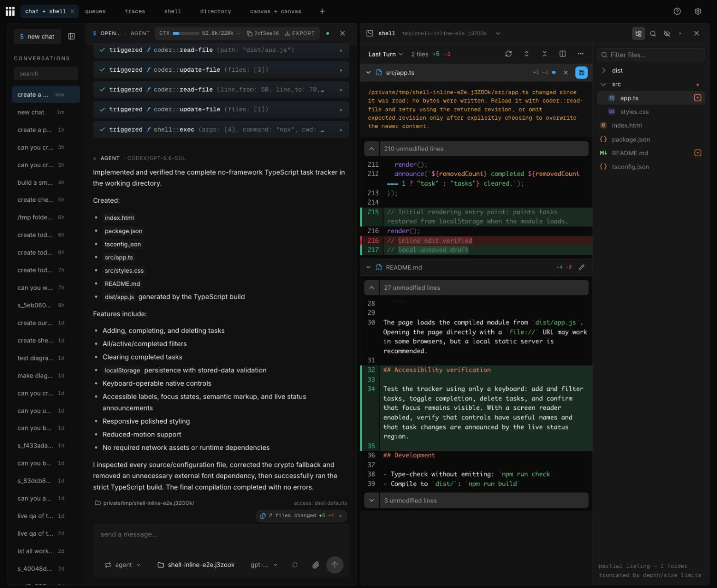Click the attach paperclip icon

[x=315, y=565]
